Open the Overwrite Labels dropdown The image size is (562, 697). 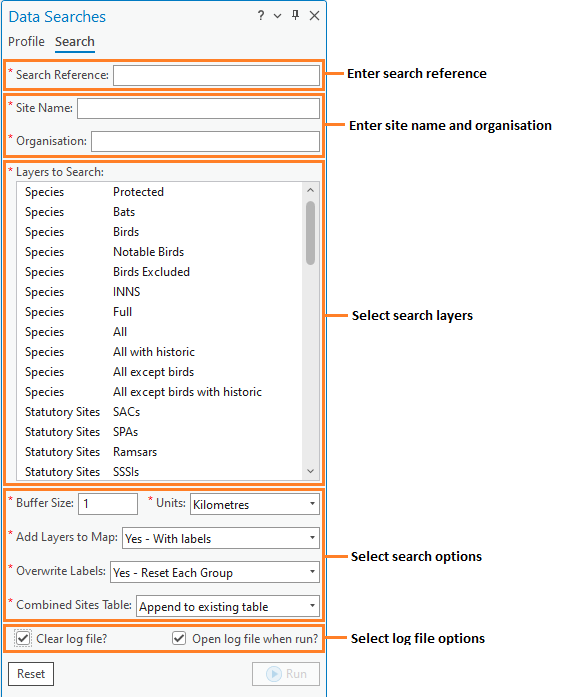(215, 572)
